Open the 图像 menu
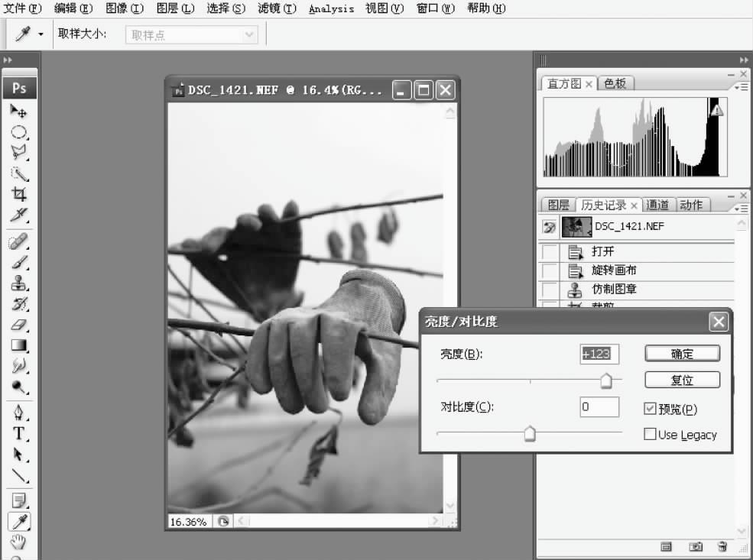 pos(125,8)
